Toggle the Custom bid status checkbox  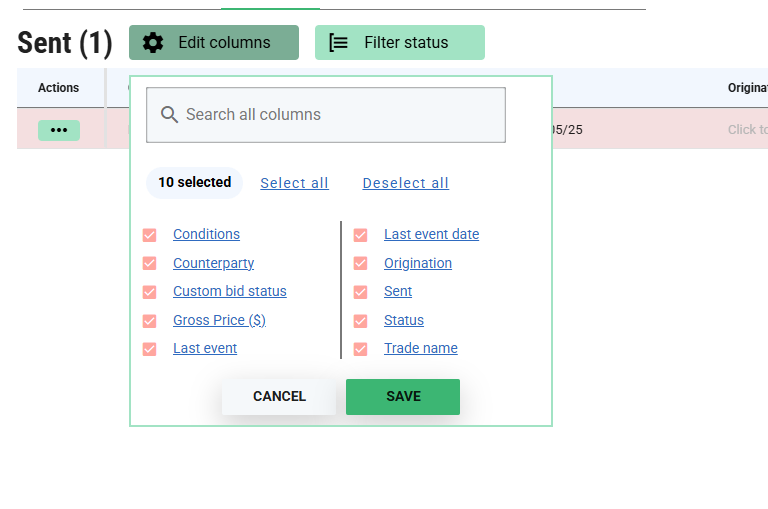click(x=150, y=292)
